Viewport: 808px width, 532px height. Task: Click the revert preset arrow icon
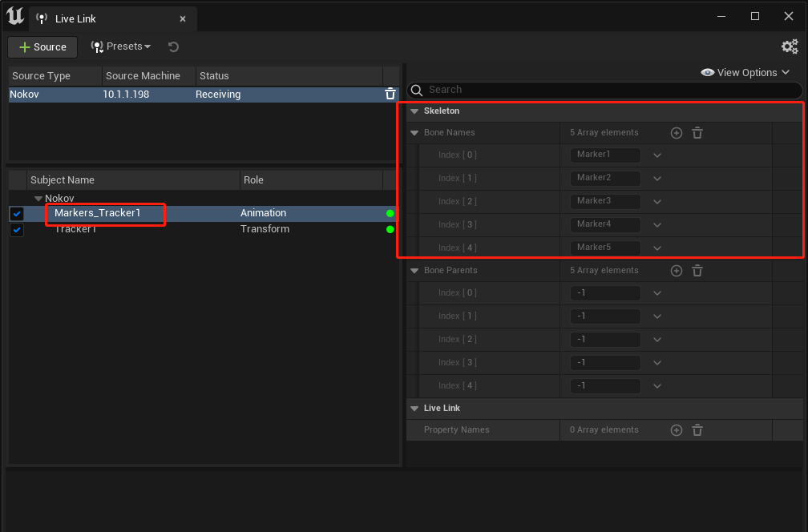174,46
